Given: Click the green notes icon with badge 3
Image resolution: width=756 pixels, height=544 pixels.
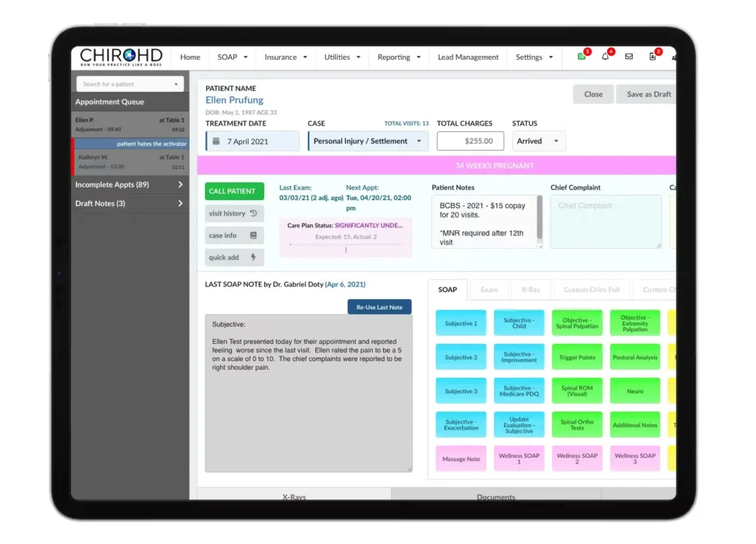Looking at the screenshot, I should 581,57.
